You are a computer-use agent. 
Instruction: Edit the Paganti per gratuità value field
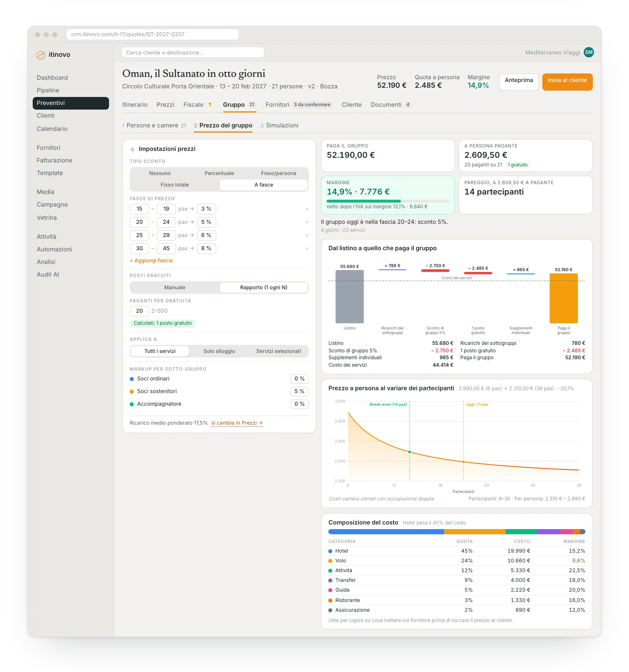[139, 311]
